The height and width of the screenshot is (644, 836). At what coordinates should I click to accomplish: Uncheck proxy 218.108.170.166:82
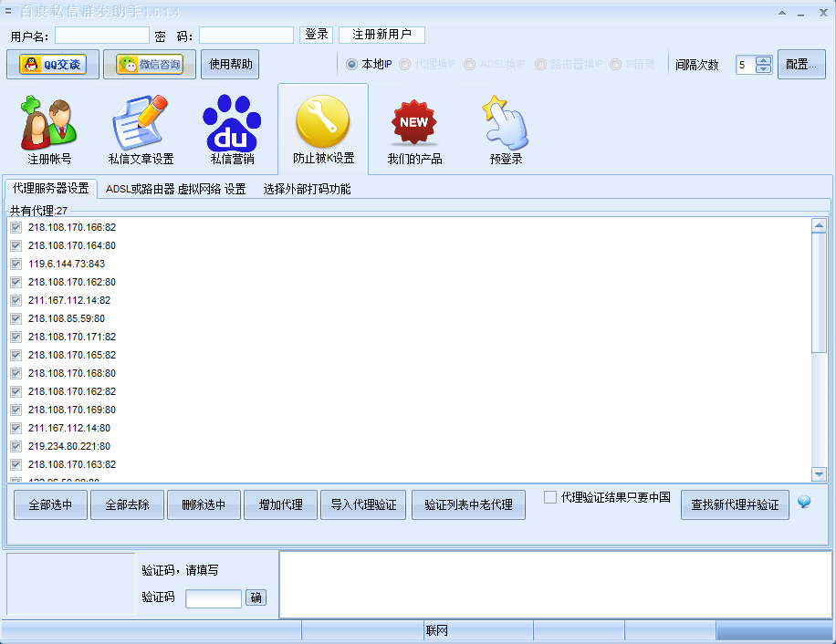(x=16, y=227)
